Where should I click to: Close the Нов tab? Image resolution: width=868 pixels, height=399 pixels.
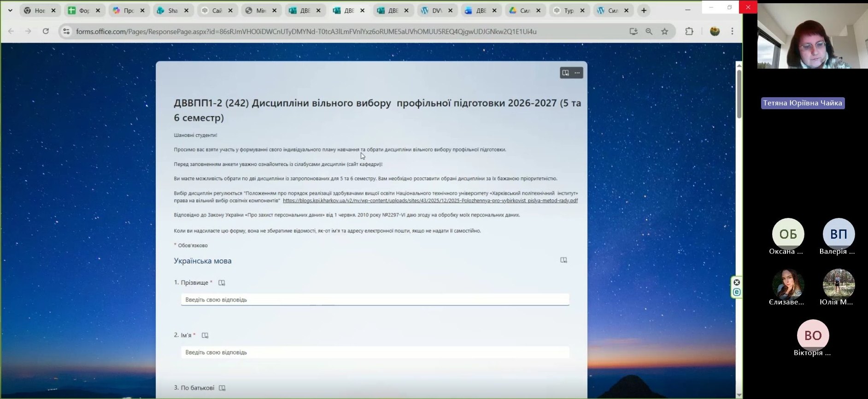53,11
